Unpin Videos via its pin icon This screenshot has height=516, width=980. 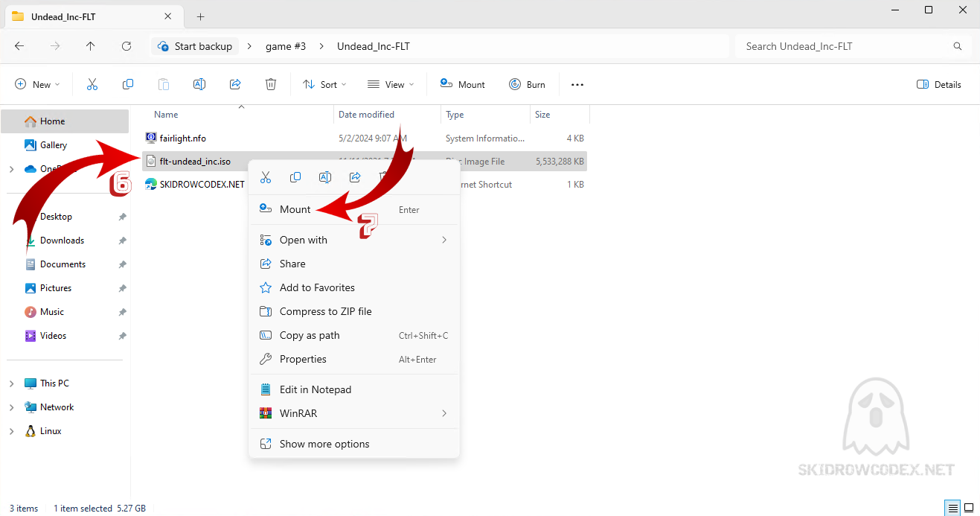point(122,336)
